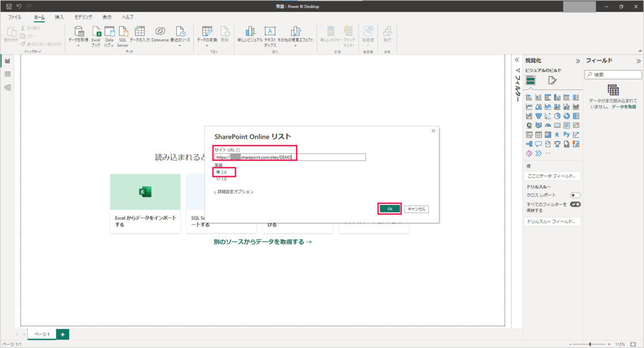Click the 検索 field in フィールド pane
Viewport: 644px width, 348px height.
pos(613,75)
